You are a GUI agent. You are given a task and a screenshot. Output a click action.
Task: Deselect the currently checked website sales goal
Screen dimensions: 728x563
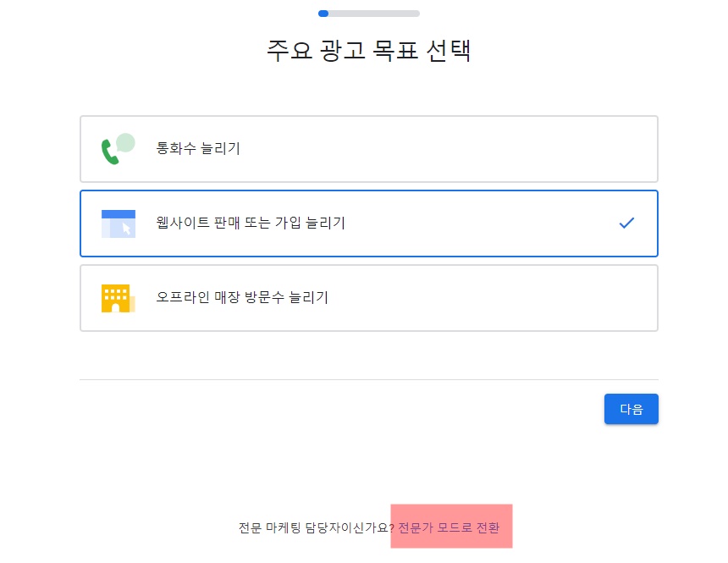tap(368, 223)
